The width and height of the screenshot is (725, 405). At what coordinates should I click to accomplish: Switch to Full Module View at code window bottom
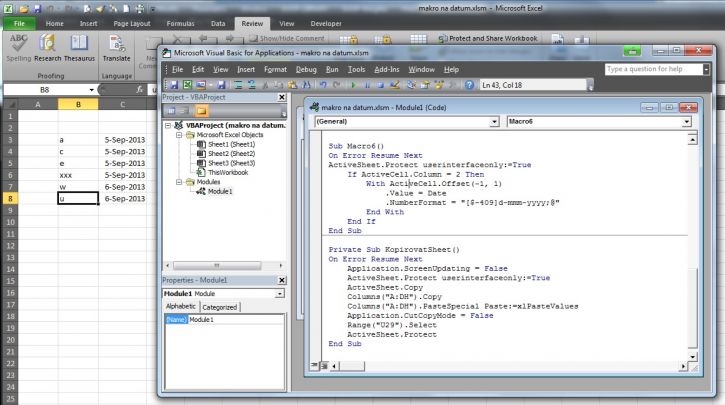pyautogui.click(x=324, y=366)
